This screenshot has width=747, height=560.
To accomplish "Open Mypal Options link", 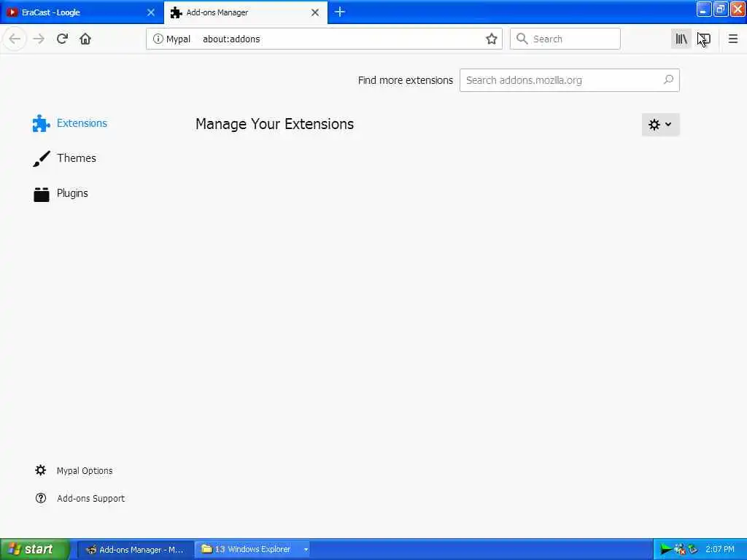I will 74,470.
